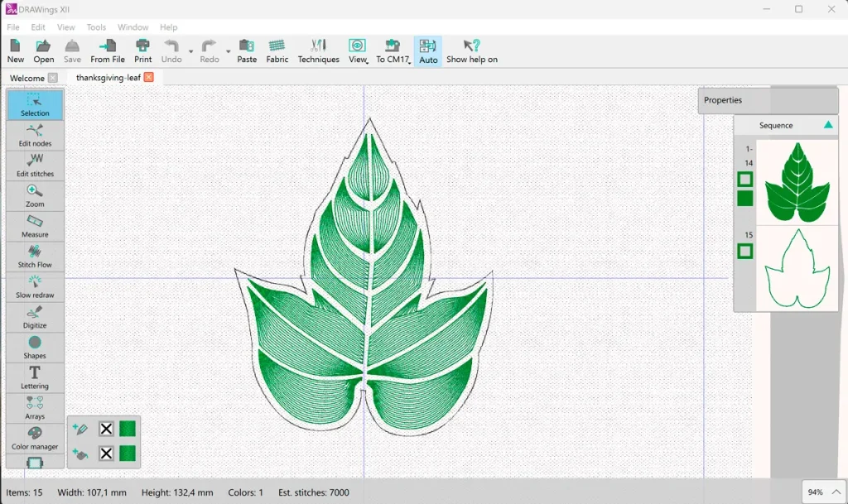Send the design To CM17

coord(392,51)
